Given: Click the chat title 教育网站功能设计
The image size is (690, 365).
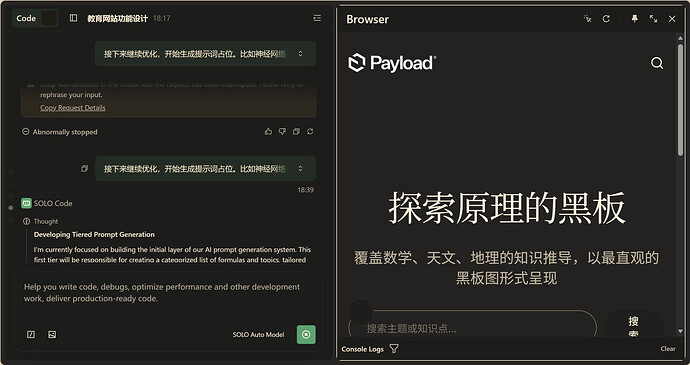Looking at the screenshot, I should [117, 18].
